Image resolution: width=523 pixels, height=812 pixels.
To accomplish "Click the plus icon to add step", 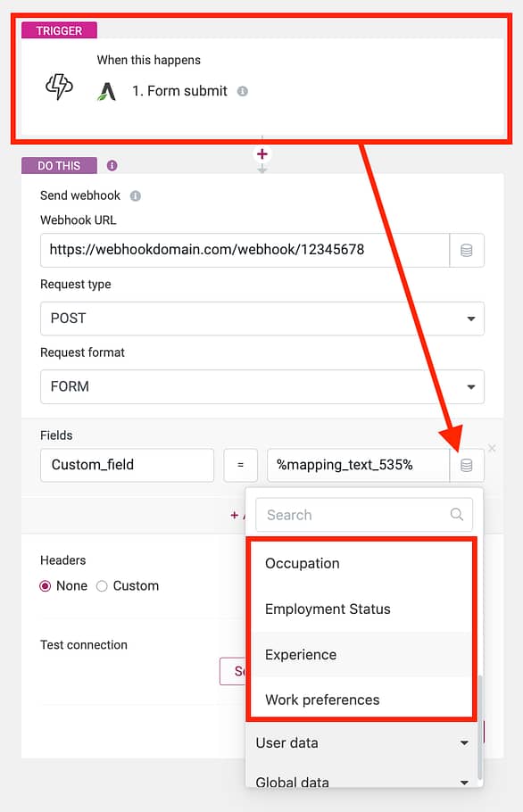I will (262, 153).
